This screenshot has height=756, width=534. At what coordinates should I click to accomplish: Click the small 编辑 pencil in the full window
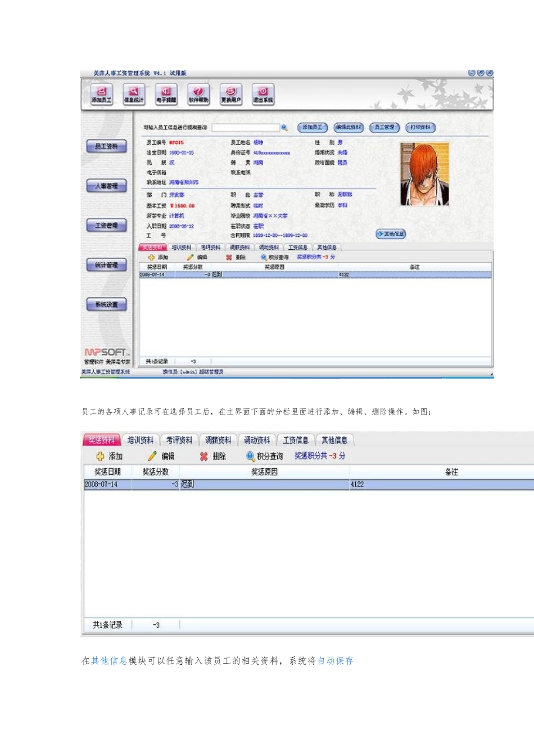pos(190,257)
